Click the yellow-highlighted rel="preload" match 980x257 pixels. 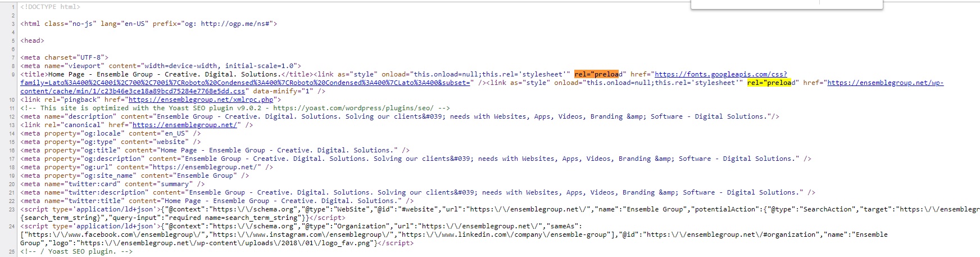tap(769, 83)
